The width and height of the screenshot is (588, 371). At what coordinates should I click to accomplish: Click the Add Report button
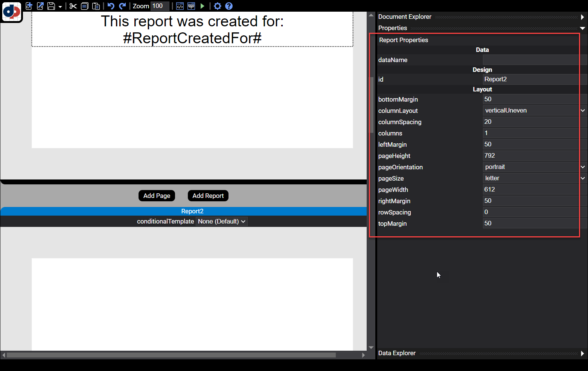click(x=208, y=196)
